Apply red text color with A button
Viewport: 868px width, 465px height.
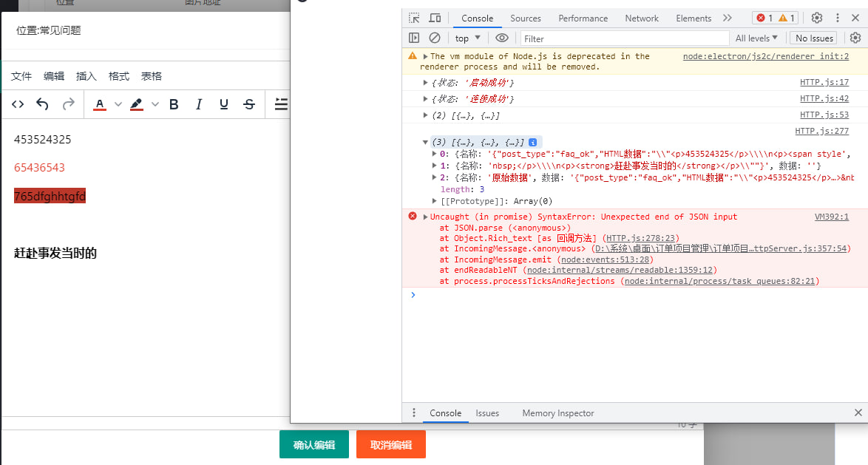pos(100,104)
